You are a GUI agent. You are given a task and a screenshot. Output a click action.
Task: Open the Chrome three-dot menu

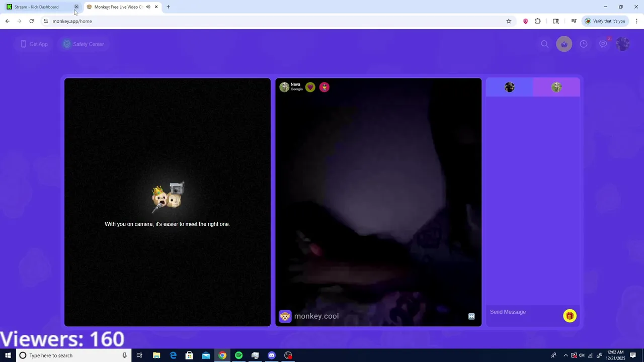click(636, 21)
